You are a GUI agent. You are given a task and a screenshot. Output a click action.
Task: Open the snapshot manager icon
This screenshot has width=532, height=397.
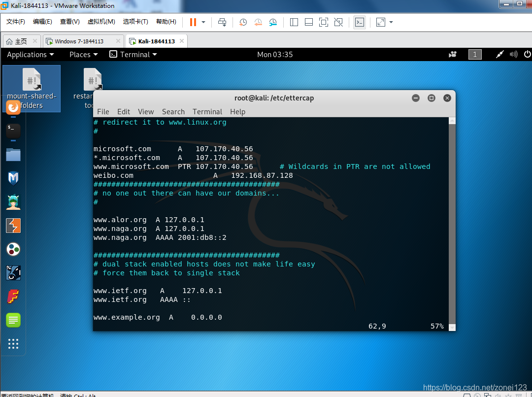click(x=273, y=22)
